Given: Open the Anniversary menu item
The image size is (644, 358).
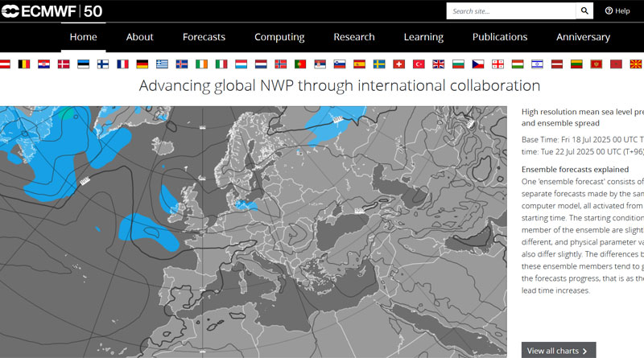Looking at the screenshot, I should click(x=583, y=37).
